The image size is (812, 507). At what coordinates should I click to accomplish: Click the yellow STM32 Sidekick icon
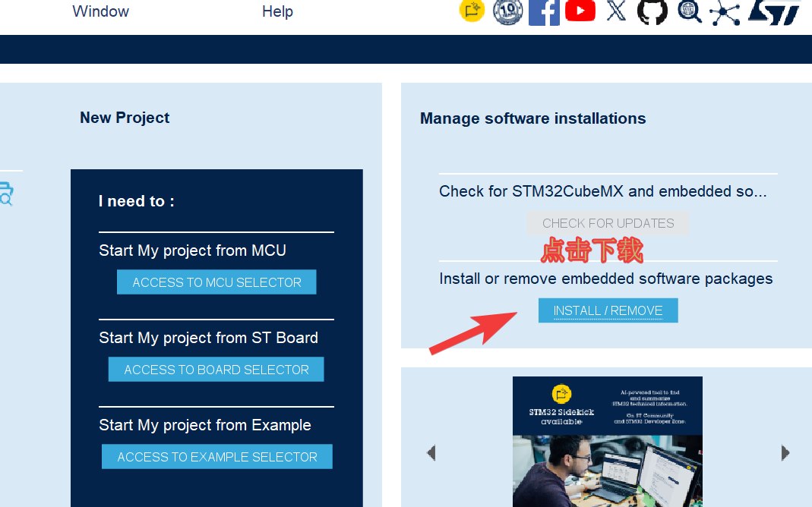tap(472, 11)
